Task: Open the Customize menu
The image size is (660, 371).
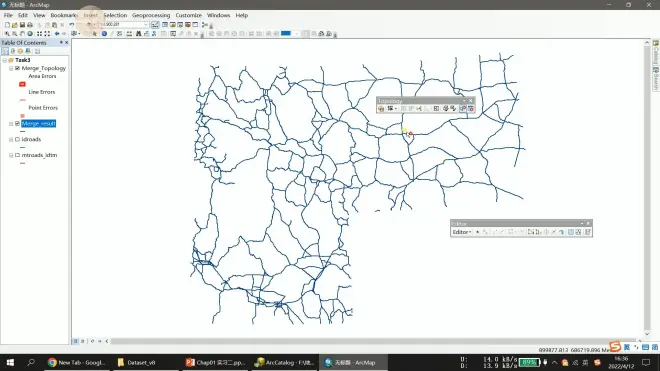Action: click(x=189, y=15)
